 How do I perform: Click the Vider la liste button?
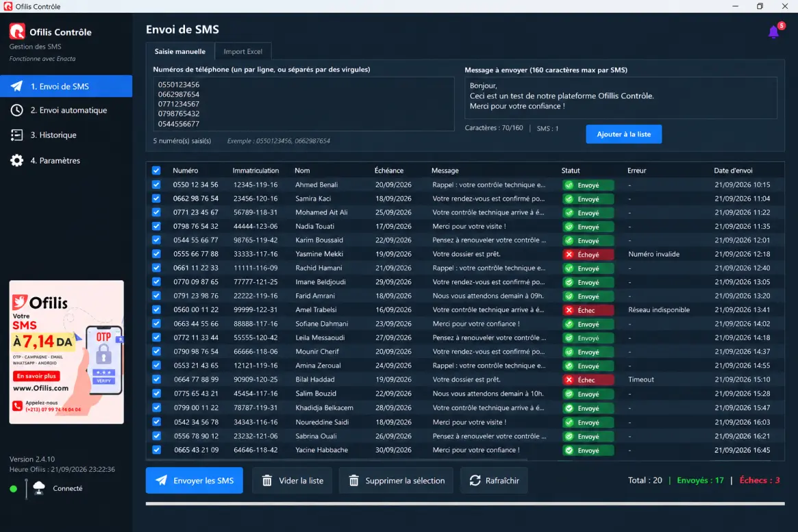pyautogui.click(x=292, y=481)
